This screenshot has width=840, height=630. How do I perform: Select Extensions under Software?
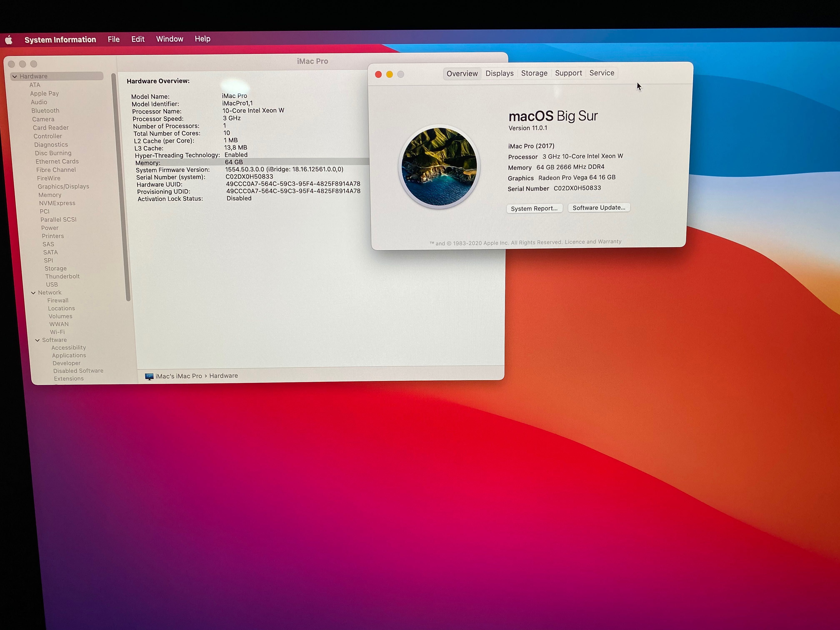click(x=69, y=379)
